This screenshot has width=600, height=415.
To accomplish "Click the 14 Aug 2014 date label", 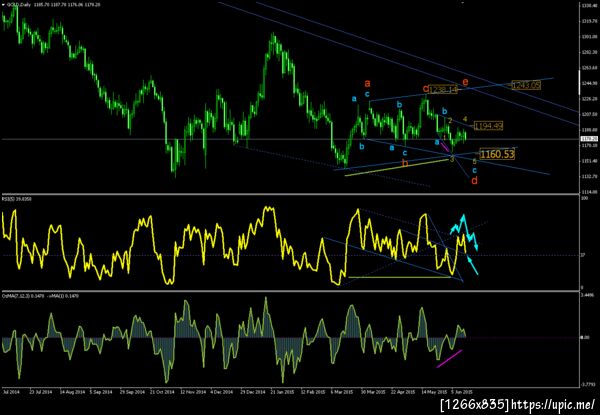I will pyautogui.click(x=71, y=392).
